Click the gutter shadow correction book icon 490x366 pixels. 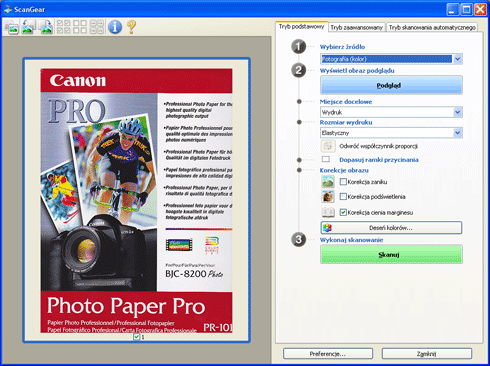[328, 212]
